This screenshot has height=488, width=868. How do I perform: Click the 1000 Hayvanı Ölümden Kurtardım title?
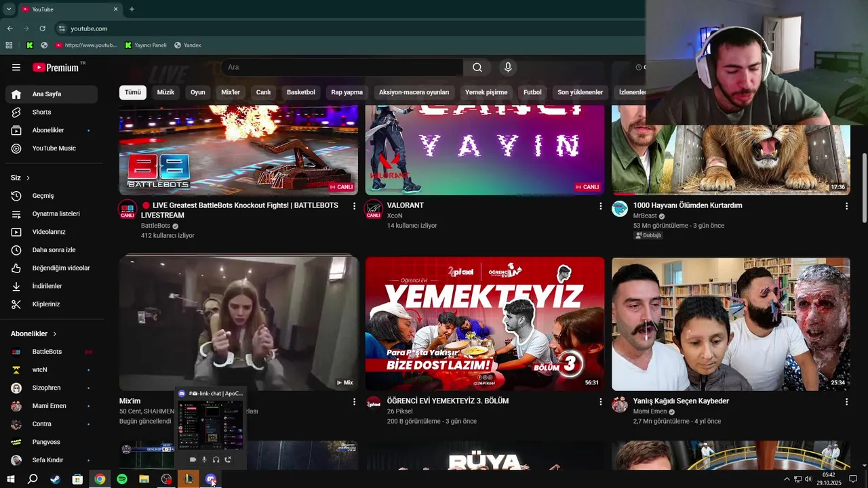(x=688, y=205)
